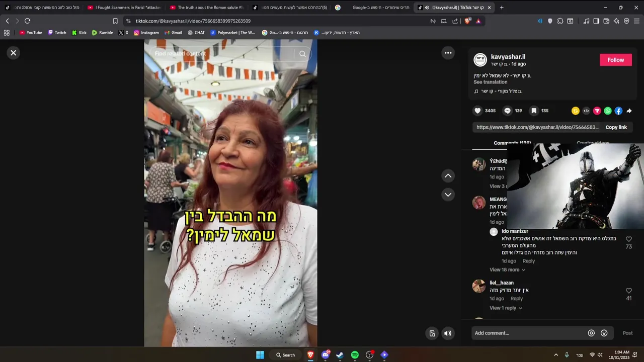The height and width of the screenshot is (362, 644).
Task: Save video with the bookmark icon
Action: [534, 111]
